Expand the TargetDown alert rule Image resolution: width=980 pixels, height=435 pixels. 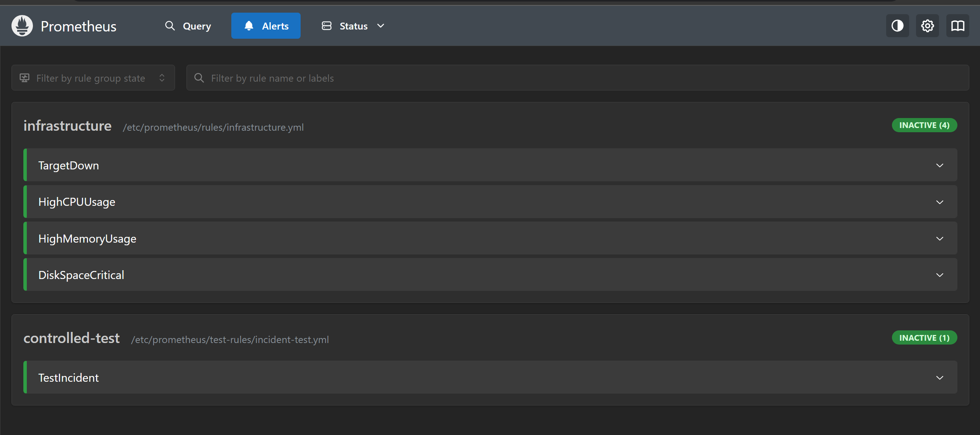pyautogui.click(x=490, y=165)
